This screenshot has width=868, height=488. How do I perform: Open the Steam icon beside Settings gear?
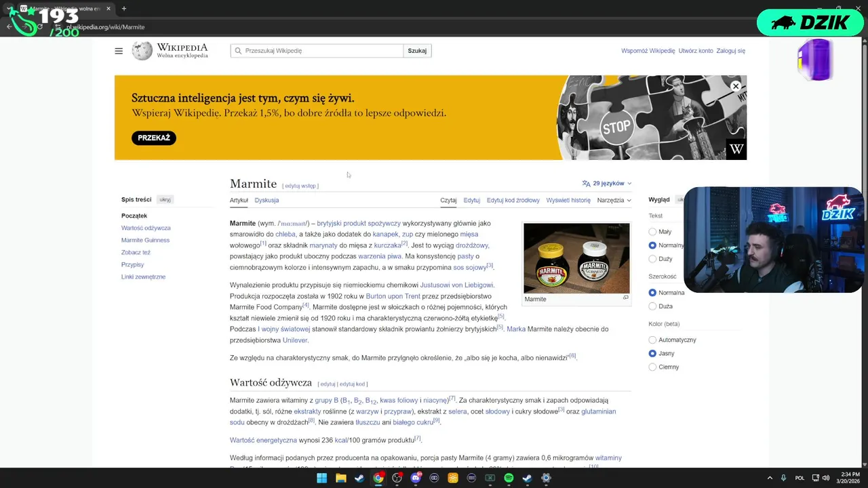(x=527, y=478)
